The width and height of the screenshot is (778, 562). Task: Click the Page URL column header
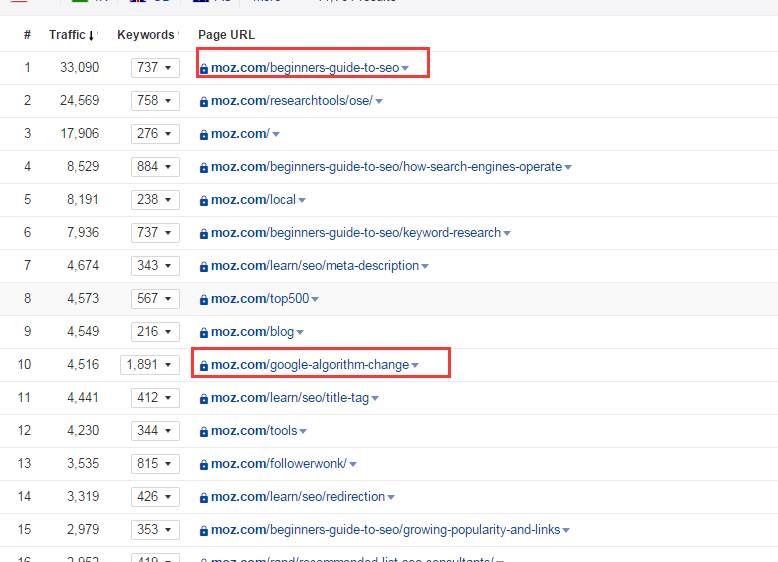(226, 35)
